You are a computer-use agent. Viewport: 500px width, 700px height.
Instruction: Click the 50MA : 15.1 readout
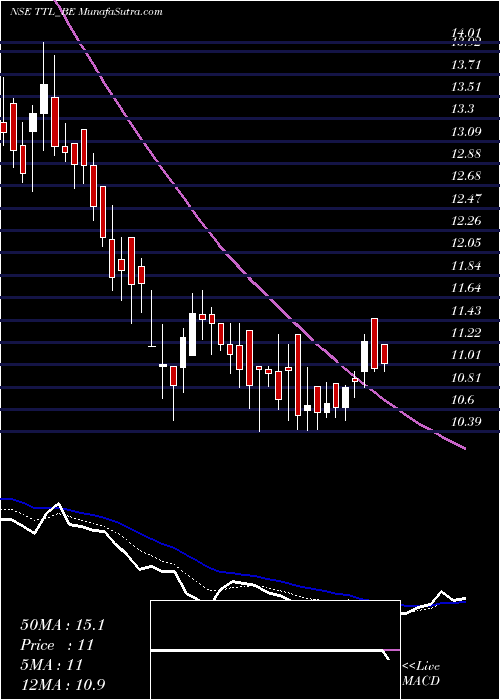pyautogui.click(x=62, y=625)
